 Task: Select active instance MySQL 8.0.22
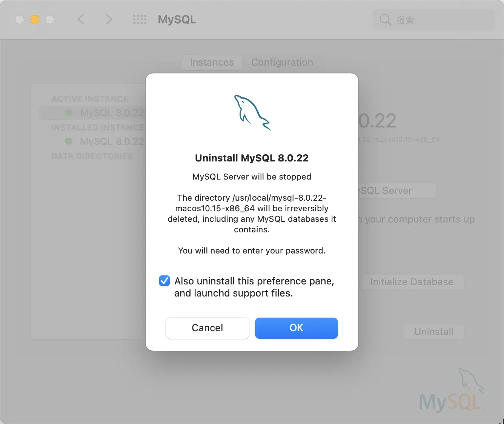(x=92, y=113)
